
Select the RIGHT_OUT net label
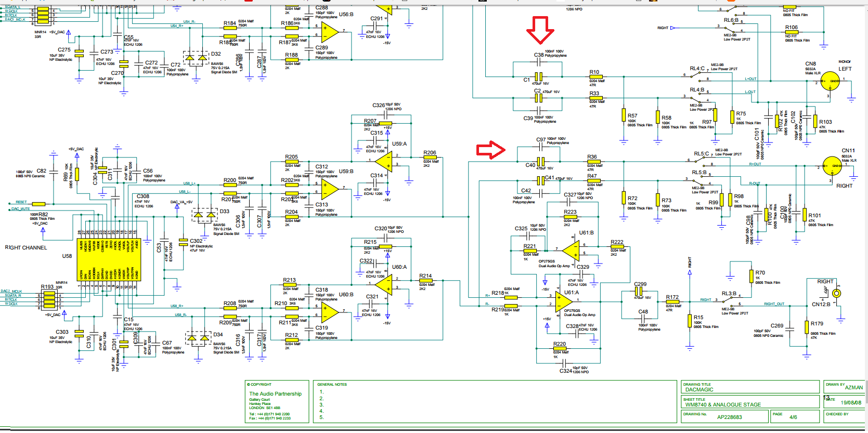tap(774, 304)
